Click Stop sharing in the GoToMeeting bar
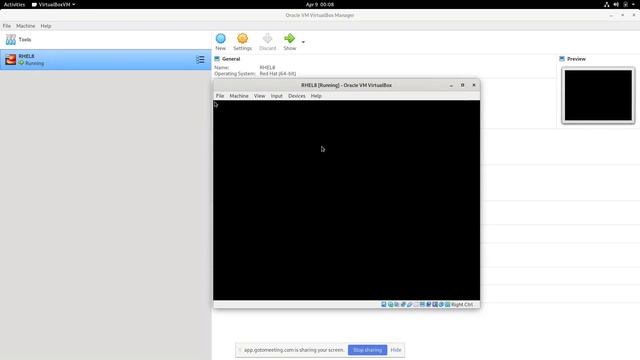Viewport: 640px width, 360px height. click(x=367, y=350)
